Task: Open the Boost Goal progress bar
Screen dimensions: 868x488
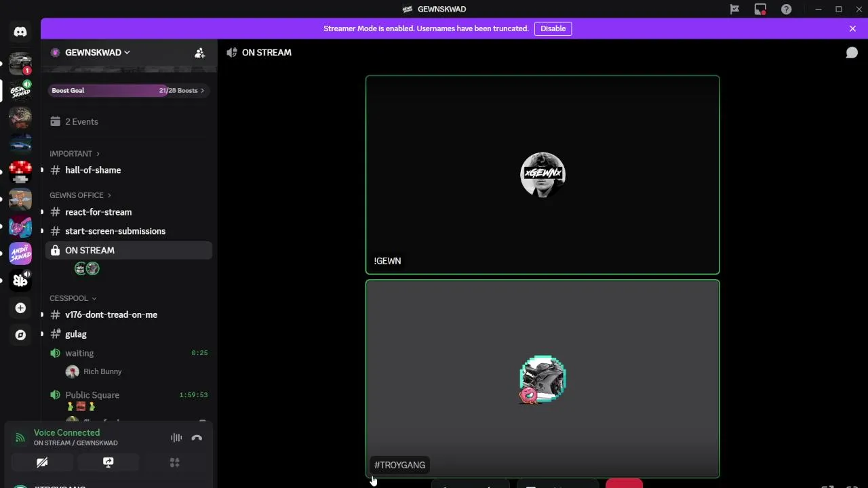Action: pos(128,90)
